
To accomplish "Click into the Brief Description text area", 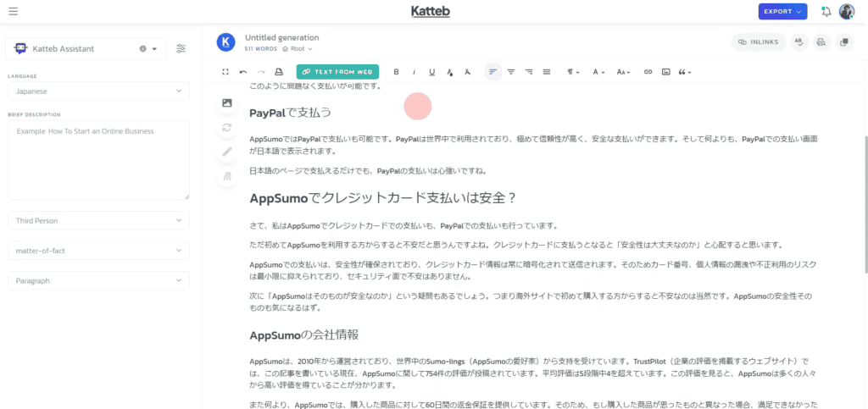I will tap(98, 160).
